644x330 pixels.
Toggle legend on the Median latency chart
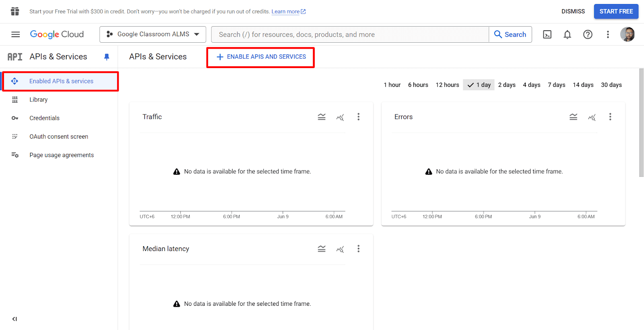[x=322, y=249]
